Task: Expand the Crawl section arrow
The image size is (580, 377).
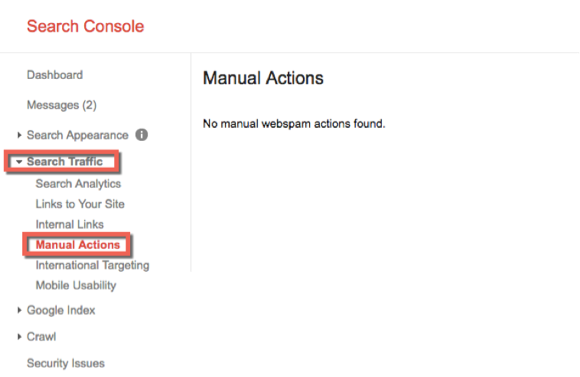Action: pos(19,337)
